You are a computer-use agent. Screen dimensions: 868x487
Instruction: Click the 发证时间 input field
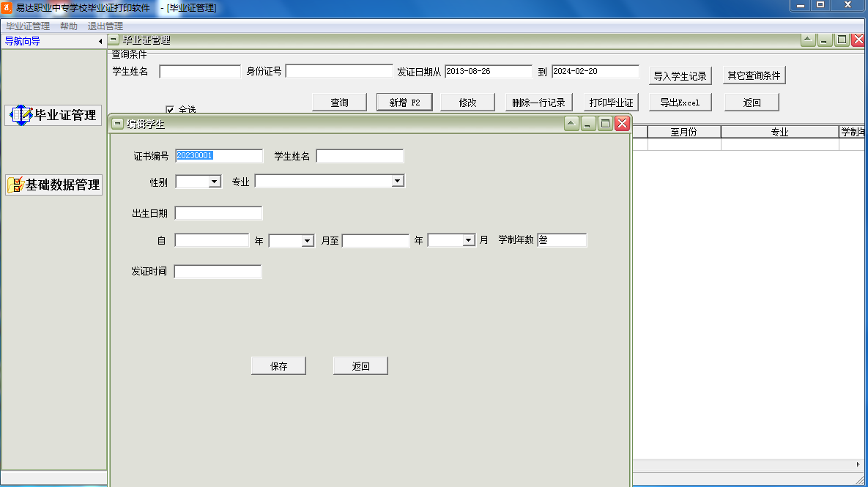(218, 271)
